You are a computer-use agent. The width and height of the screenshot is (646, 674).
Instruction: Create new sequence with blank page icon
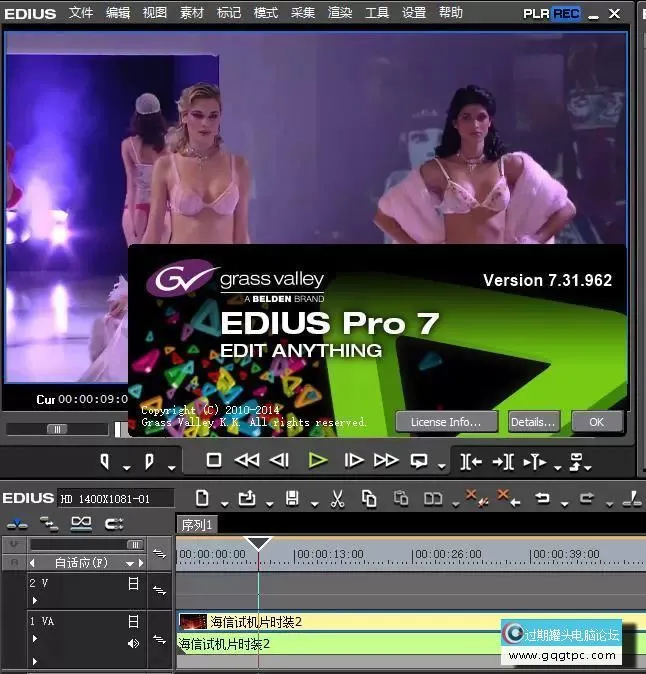(202, 497)
